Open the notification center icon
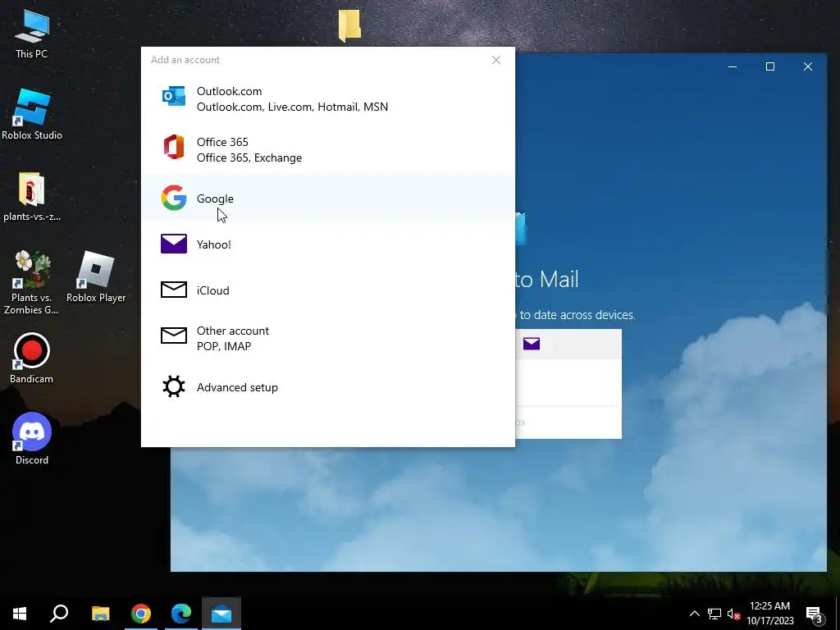The image size is (840, 630). tap(815, 614)
